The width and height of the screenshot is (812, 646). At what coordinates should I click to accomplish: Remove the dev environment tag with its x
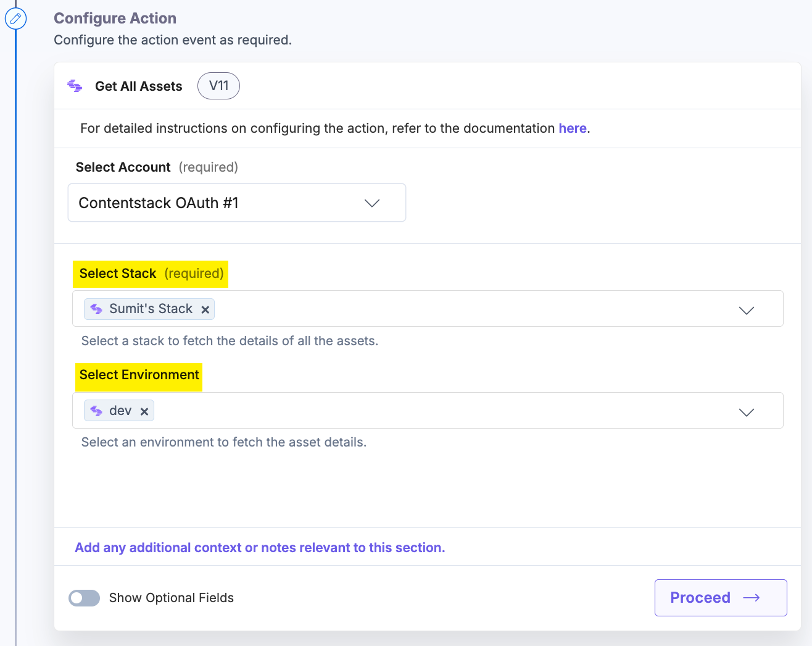click(x=144, y=411)
